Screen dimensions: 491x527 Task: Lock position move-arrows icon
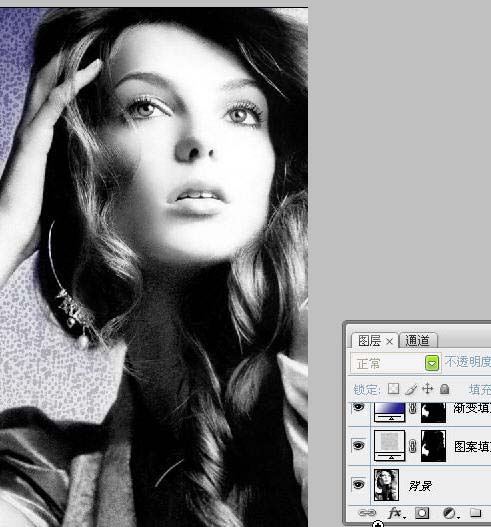(427, 389)
